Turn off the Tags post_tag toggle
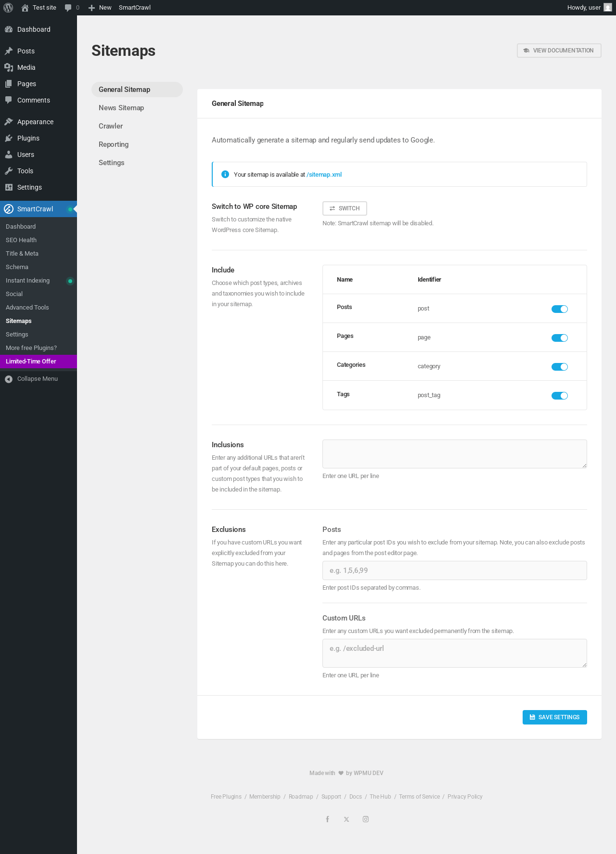Image resolution: width=616 pixels, height=854 pixels. point(559,396)
